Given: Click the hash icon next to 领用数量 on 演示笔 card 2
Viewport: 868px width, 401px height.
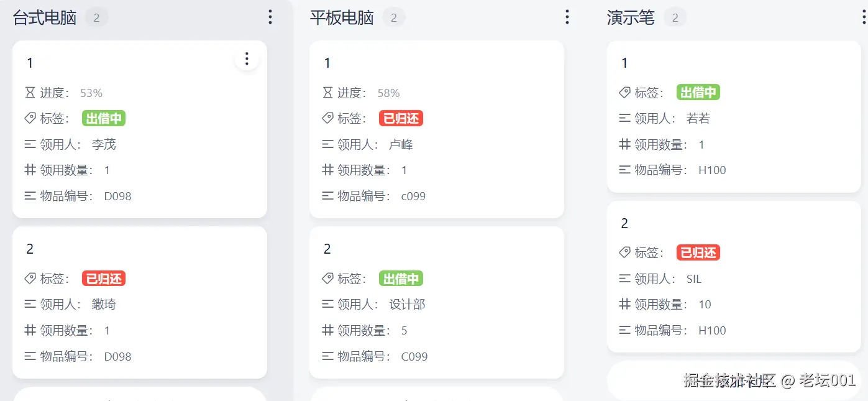Looking at the screenshot, I should click(x=626, y=305).
